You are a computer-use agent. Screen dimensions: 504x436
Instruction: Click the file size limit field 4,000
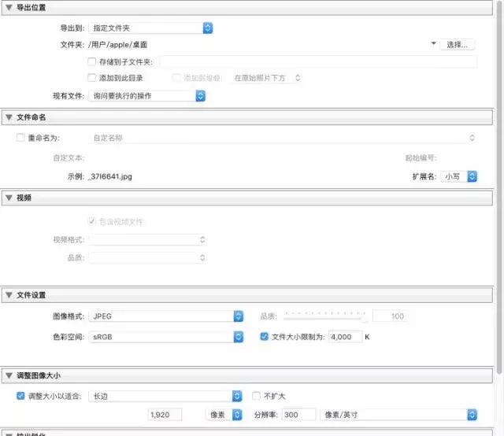(345, 337)
